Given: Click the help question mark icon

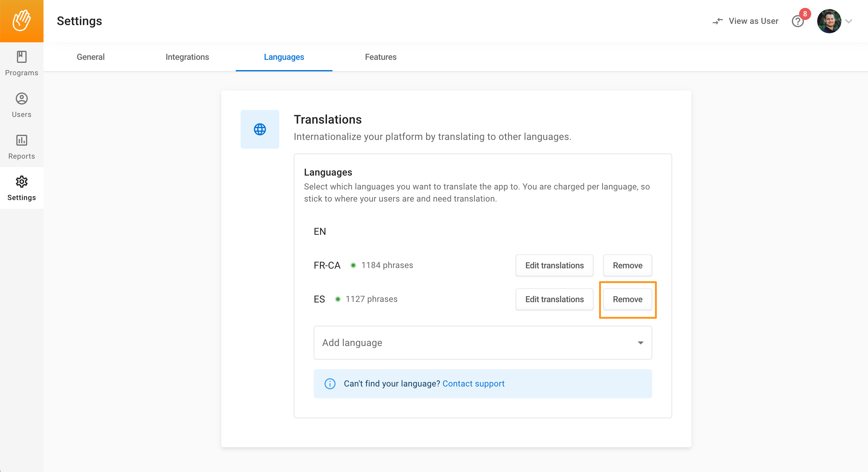Looking at the screenshot, I should coord(797,21).
